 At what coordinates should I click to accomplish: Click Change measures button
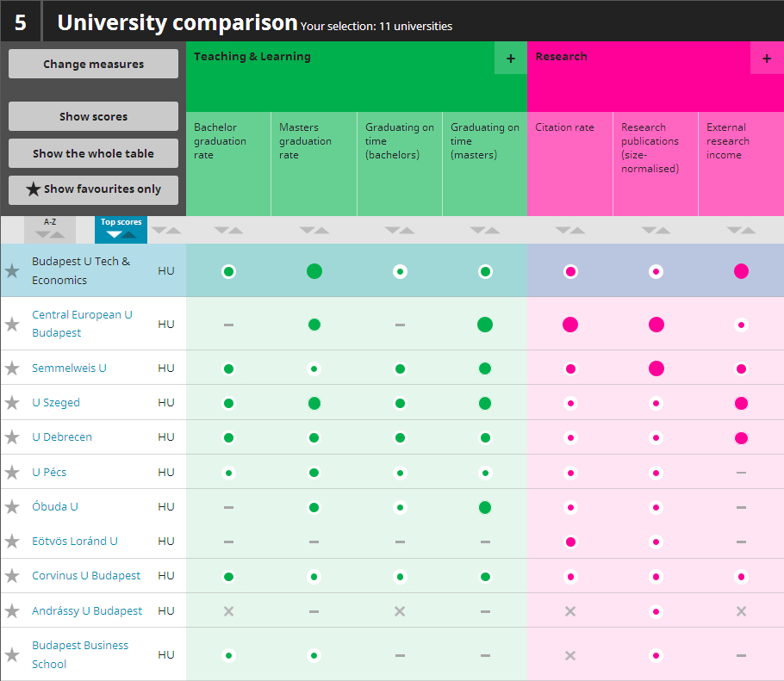coord(94,64)
